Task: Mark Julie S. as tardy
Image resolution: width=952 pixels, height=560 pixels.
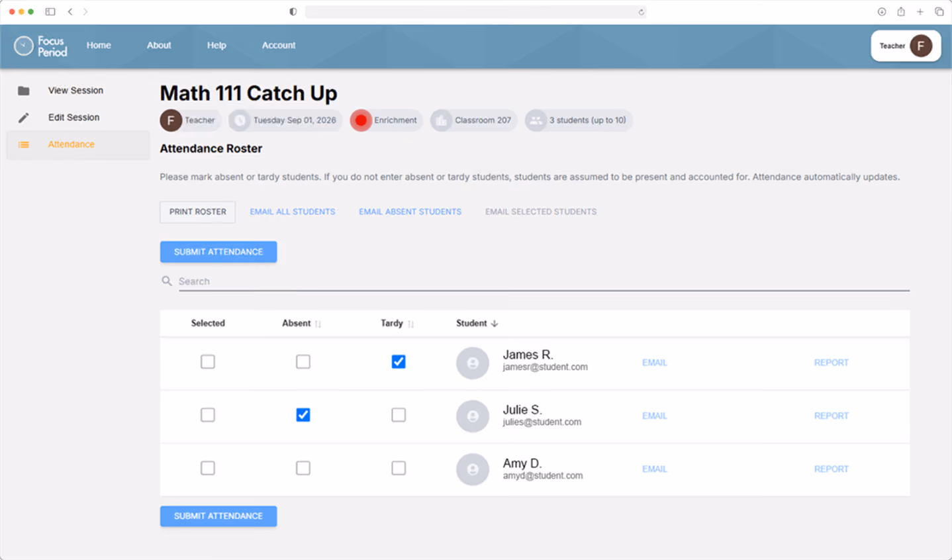Action: tap(399, 415)
